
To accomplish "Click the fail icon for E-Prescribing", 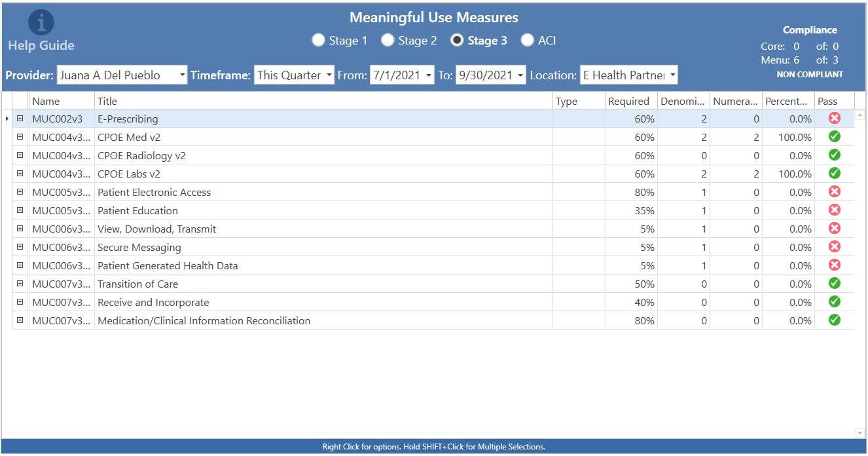I will [835, 119].
